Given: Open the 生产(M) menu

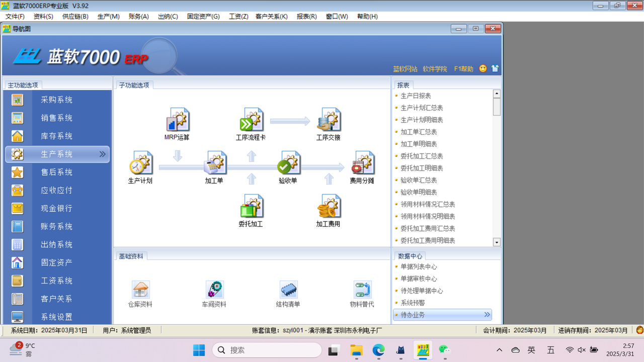Looking at the screenshot, I should (x=109, y=17).
